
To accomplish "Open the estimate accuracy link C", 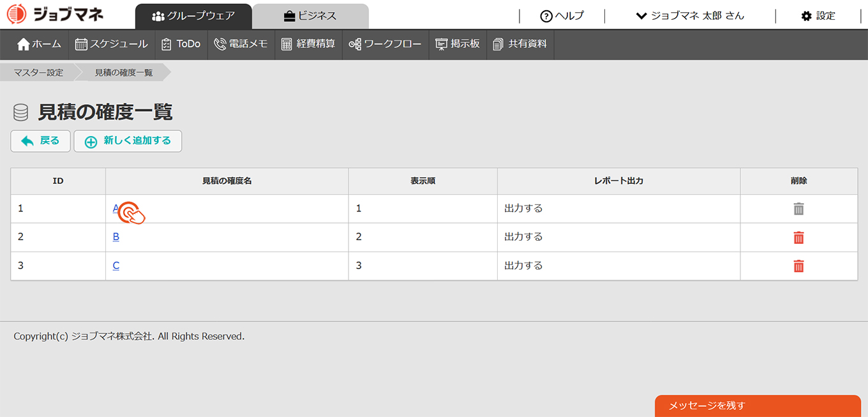I will [116, 266].
